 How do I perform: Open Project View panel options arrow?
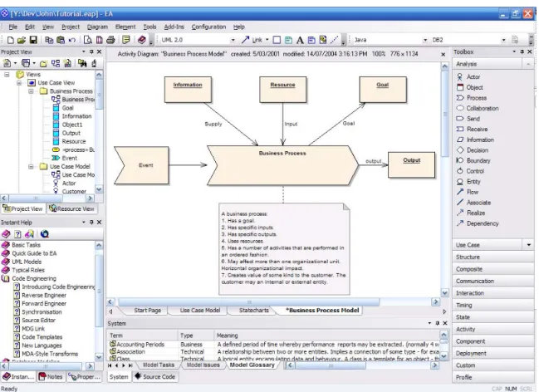(84, 52)
